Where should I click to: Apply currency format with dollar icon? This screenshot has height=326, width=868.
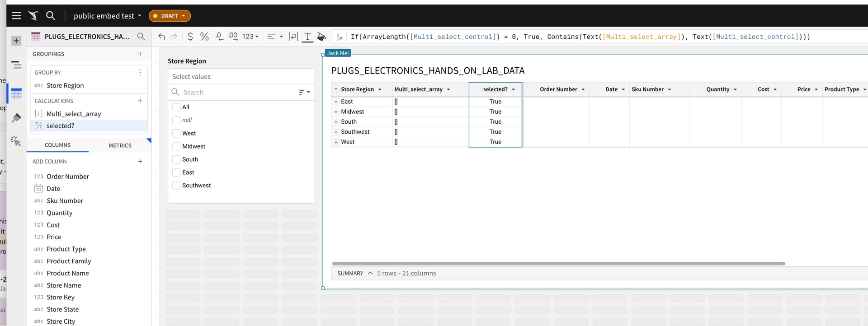pyautogui.click(x=190, y=37)
